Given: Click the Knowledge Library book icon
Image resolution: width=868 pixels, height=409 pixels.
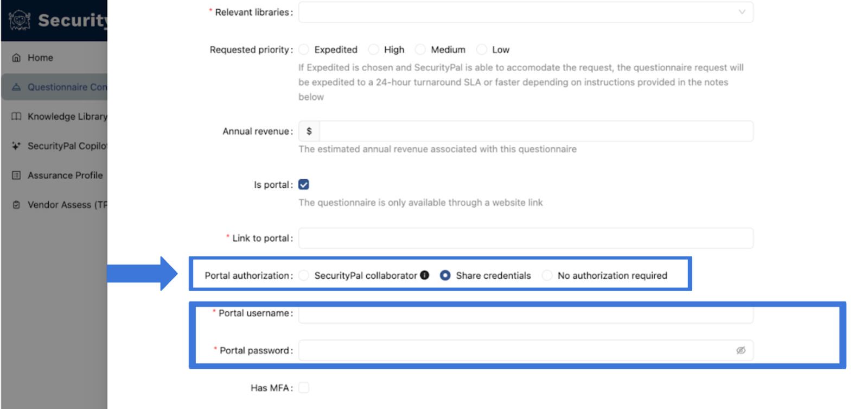Looking at the screenshot, I should click(x=16, y=116).
